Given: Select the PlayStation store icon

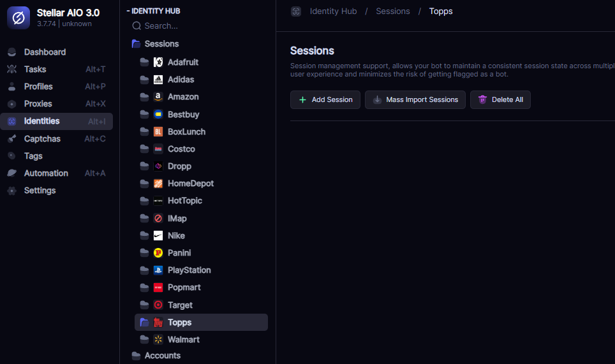Looking at the screenshot, I should coord(158,270).
